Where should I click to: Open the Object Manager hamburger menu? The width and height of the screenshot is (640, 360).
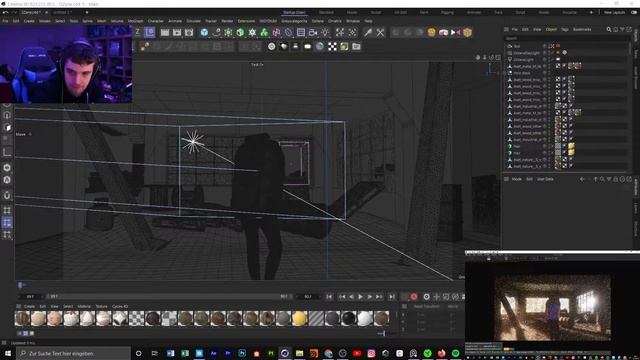pos(506,29)
